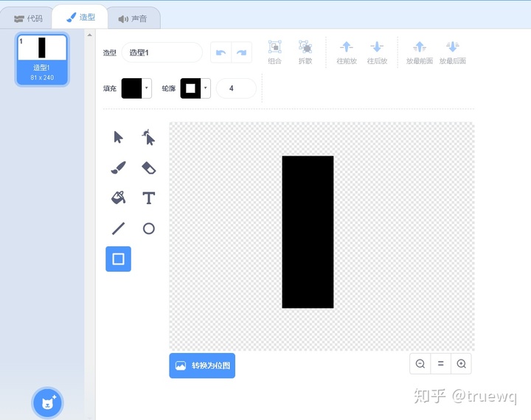Click 转换为位图 button
The width and height of the screenshot is (531, 420).
coord(202,365)
